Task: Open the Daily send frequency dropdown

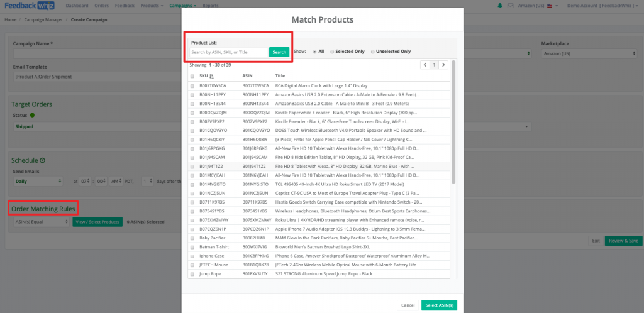Action: pyautogui.click(x=38, y=181)
